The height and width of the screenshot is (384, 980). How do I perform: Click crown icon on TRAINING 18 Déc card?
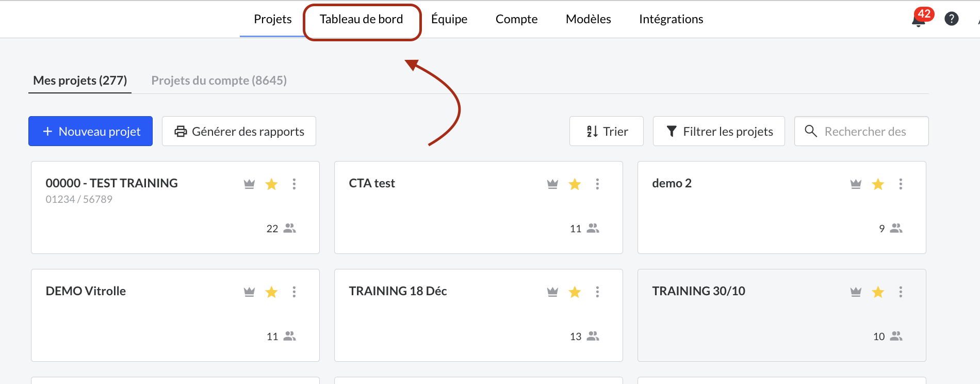552,292
